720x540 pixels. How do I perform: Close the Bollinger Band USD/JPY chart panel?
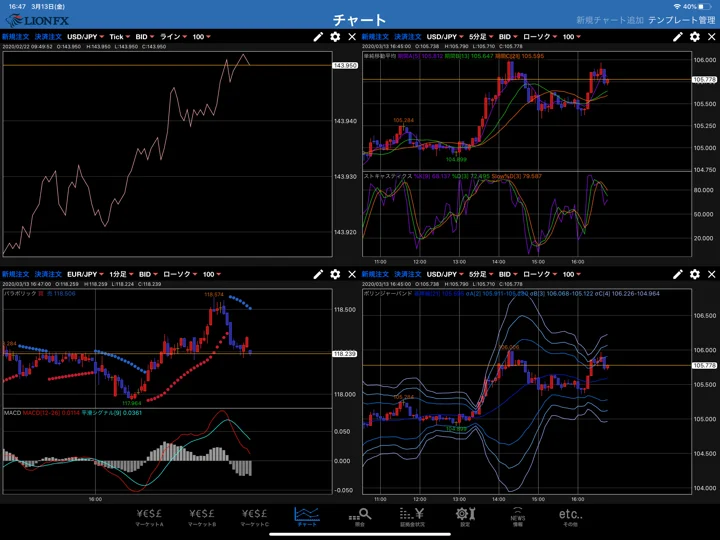tap(711, 274)
